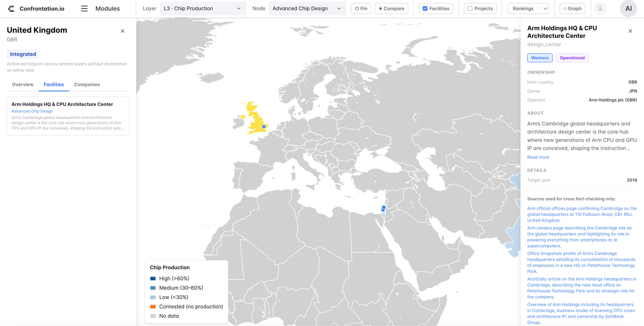Click Read more in the About section
The height and width of the screenshot is (326, 644).
pyautogui.click(x=538, y=157)
